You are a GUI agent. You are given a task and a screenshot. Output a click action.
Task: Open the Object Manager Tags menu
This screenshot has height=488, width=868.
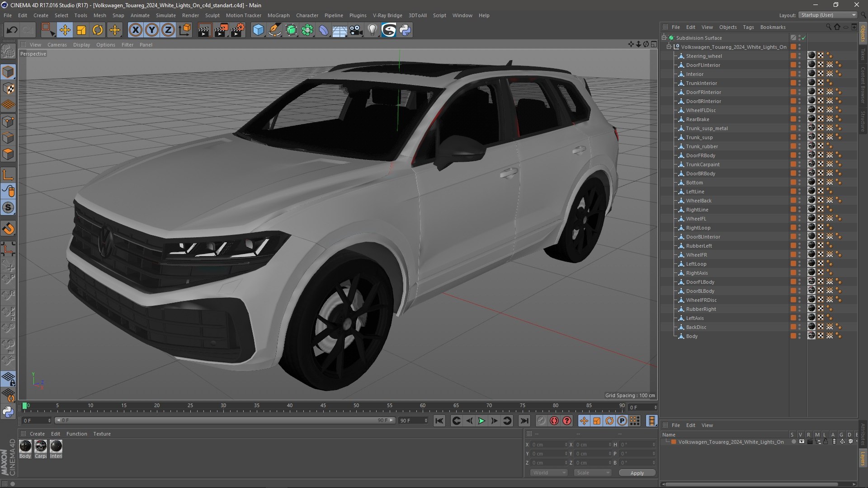pos(748,27)
